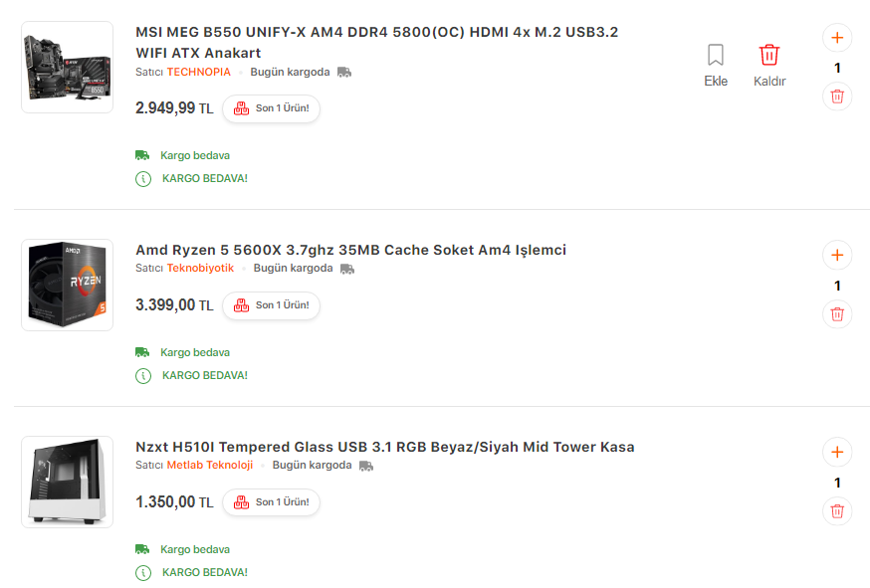Image resolution: width=870 pixels, height=588 pixels.
Task: Delete MSI motherboard using small trash icon
Action: click(x=837, y=97)
